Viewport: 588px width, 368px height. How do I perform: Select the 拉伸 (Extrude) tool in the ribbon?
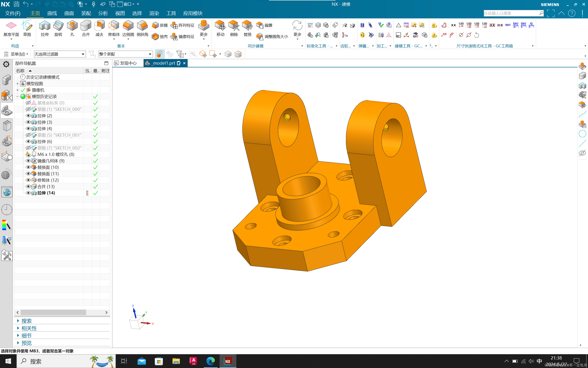pyautogui.click(x=45, y=29)
